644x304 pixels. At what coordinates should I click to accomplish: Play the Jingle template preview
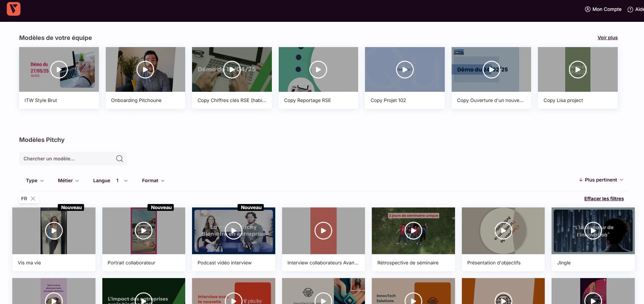pos(593,231)
